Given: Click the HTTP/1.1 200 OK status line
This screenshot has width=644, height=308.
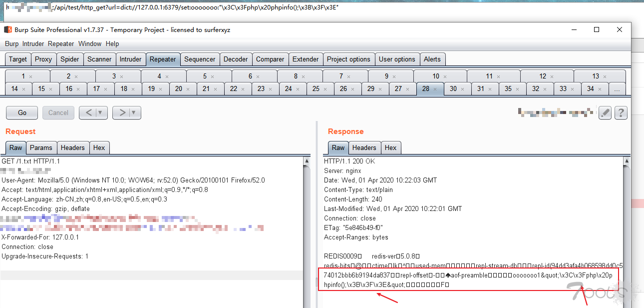Looking at the screenshot, I should [x=349, y=161].
